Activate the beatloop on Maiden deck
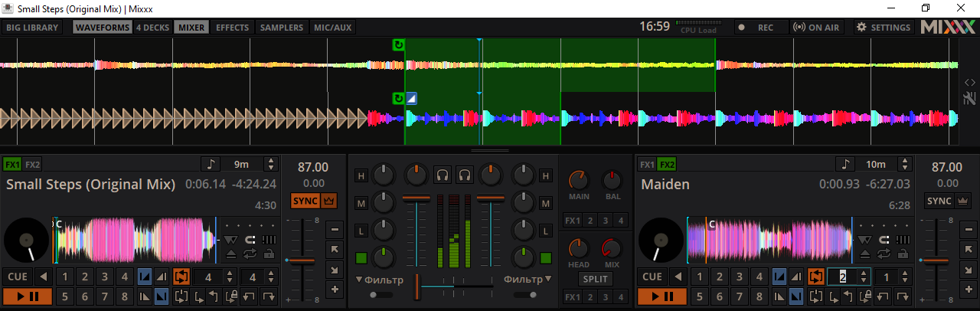 tap(816, 277)
